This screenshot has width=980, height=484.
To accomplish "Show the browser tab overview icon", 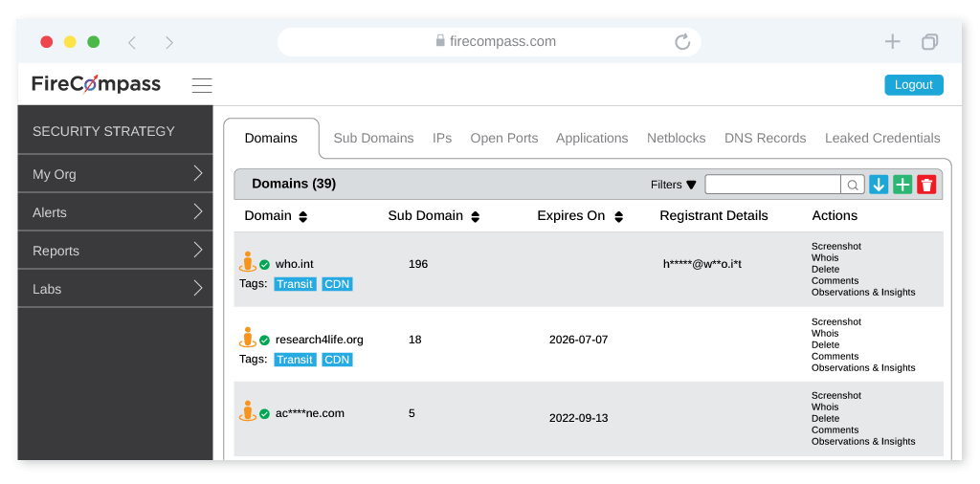I will (x=929, y=42).
